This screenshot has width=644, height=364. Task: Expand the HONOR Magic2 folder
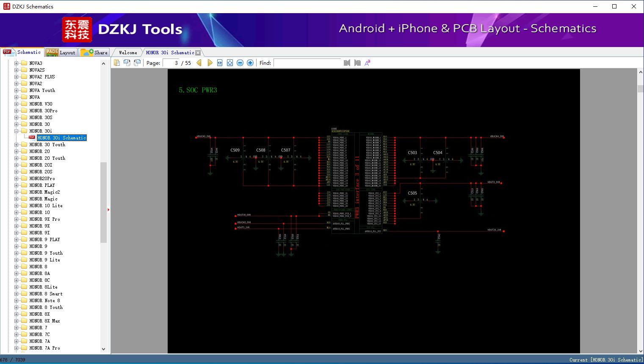16,192
